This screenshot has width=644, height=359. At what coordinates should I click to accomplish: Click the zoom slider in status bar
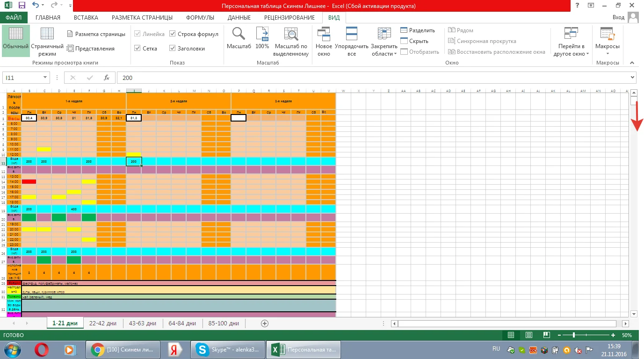574,335
